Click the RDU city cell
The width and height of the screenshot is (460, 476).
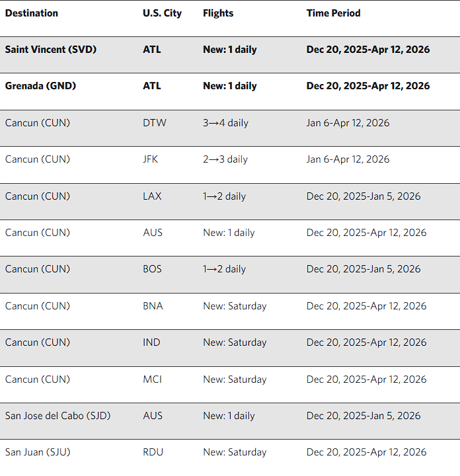tap(153, 452)
